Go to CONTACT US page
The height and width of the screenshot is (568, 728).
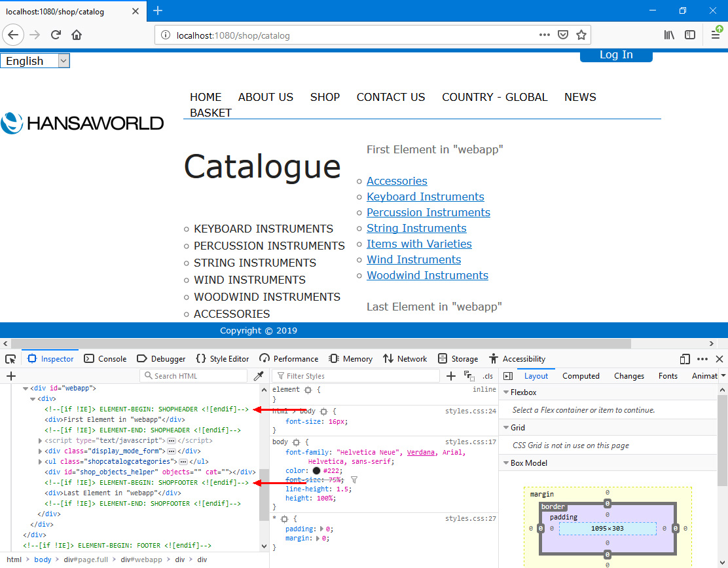391,97
